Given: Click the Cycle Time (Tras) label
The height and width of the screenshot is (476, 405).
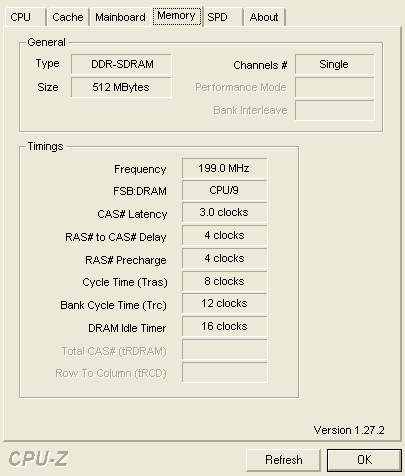Looking at the screenshot, I should tap(125, 282).
